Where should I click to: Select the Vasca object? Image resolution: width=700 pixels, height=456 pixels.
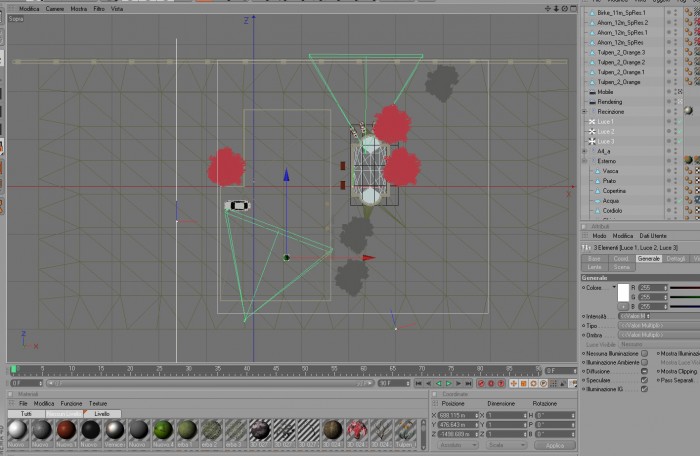pos(610,171)
